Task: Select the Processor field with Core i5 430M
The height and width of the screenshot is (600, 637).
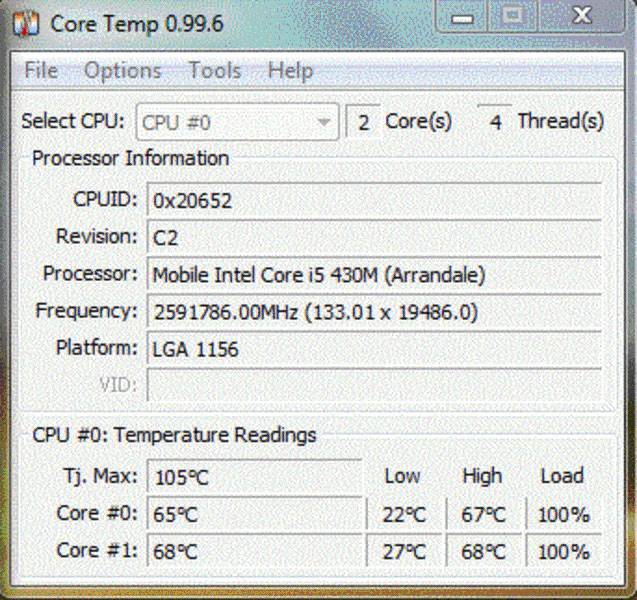Action: [374, 274]
